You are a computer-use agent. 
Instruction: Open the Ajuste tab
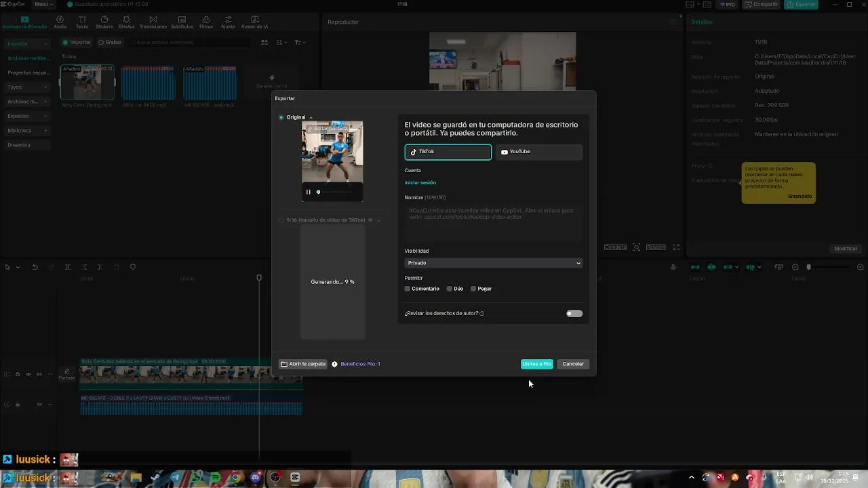pyautogui.click(x=228, y=22)
